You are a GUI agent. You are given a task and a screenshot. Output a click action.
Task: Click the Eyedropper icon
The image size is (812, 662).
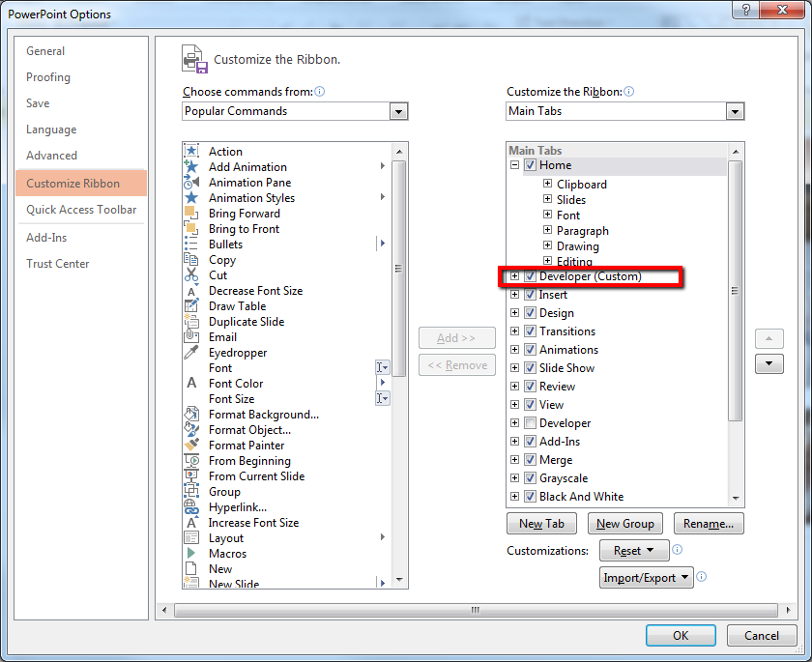pos(191,353)
